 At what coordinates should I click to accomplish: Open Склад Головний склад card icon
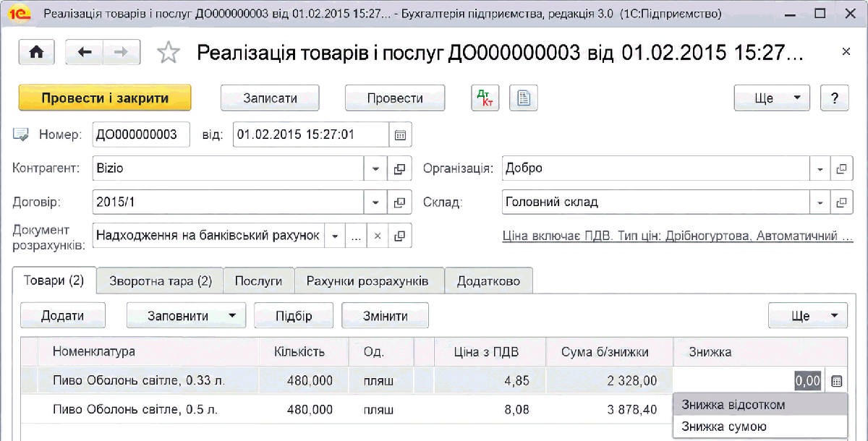[841, 202]
